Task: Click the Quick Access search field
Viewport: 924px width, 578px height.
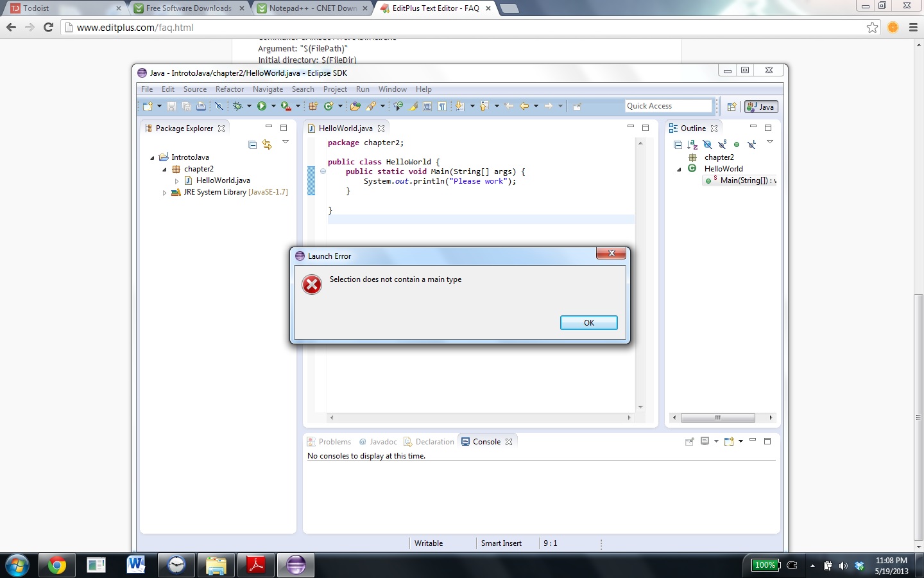Action: pos(668,106)
